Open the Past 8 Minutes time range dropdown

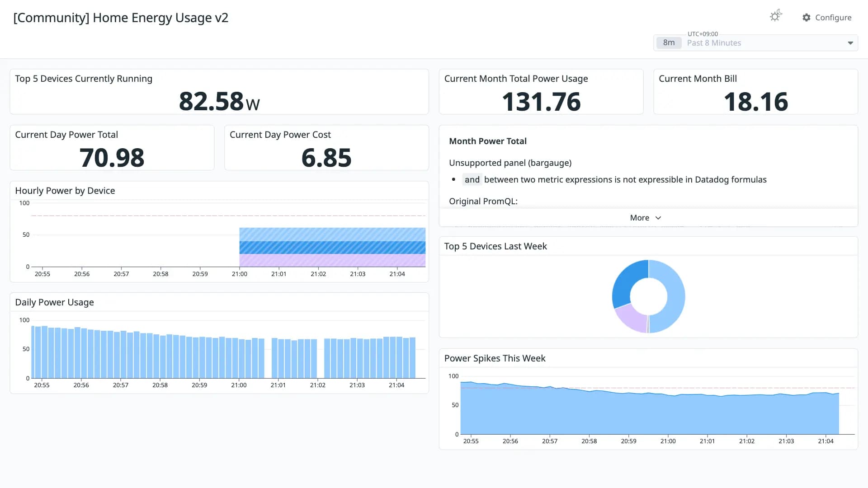(x=755, y=43)
